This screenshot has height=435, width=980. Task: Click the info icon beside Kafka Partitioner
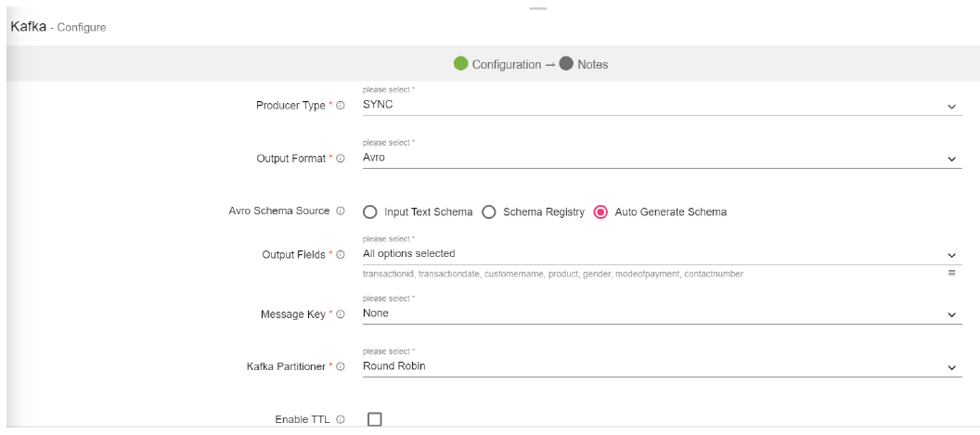click(341, 367)
